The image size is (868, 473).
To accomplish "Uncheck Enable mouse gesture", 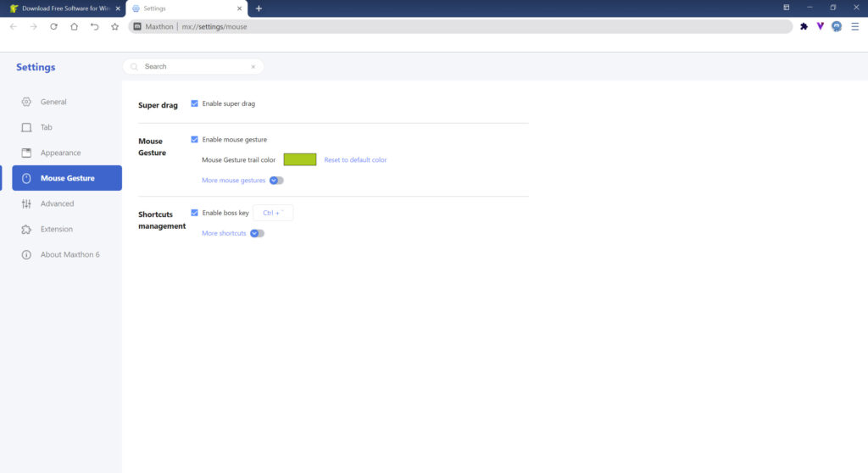I will 195,139.
